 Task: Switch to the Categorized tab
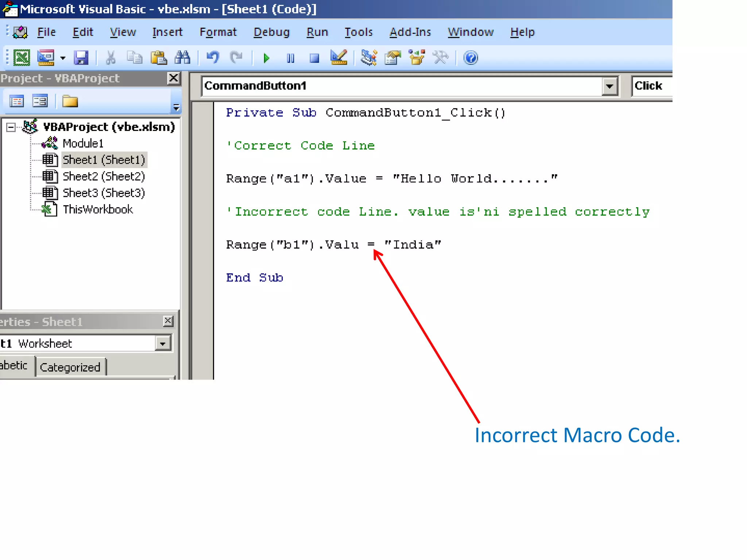(70, 367)
